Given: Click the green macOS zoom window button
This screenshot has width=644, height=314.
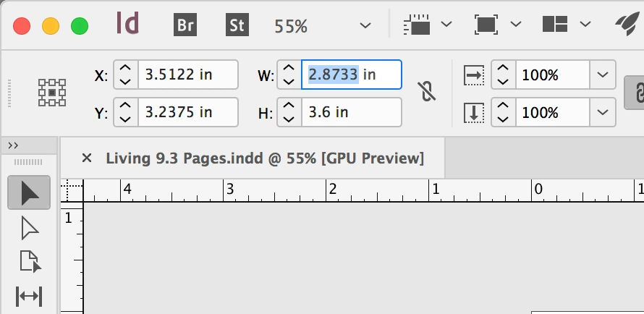Looking at the screenshot, I should coord(80,26).
